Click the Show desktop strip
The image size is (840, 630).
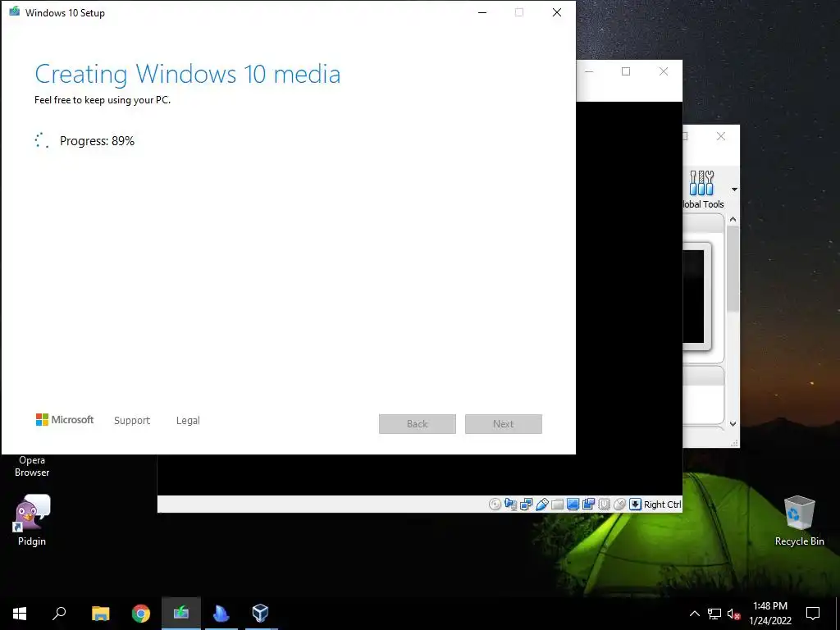coord(838,614)
